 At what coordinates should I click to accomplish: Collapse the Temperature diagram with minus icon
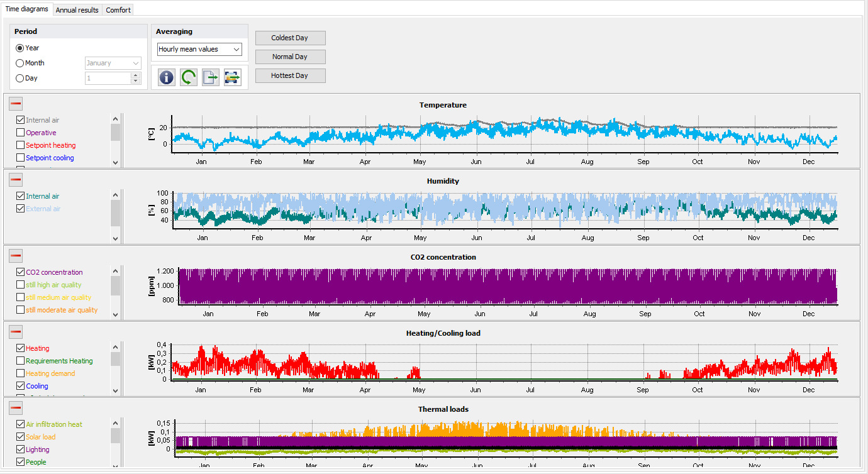tap(16, 104)
